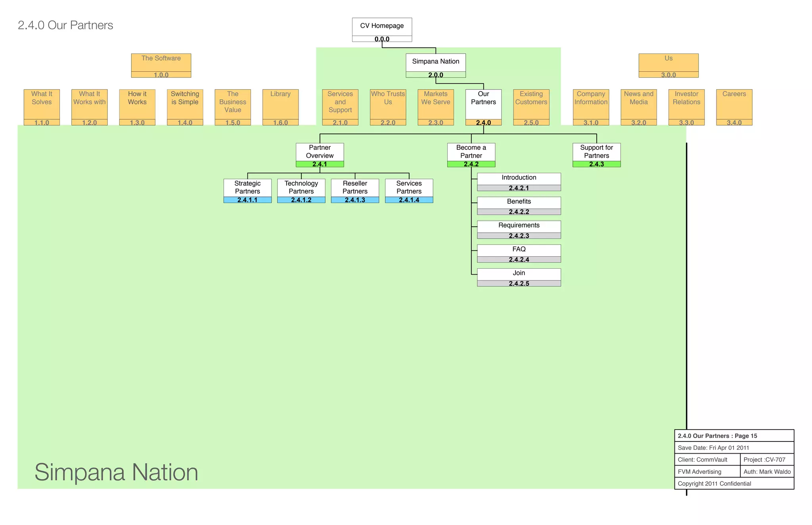Open the Become a Partner node

(x=471, y=155)
